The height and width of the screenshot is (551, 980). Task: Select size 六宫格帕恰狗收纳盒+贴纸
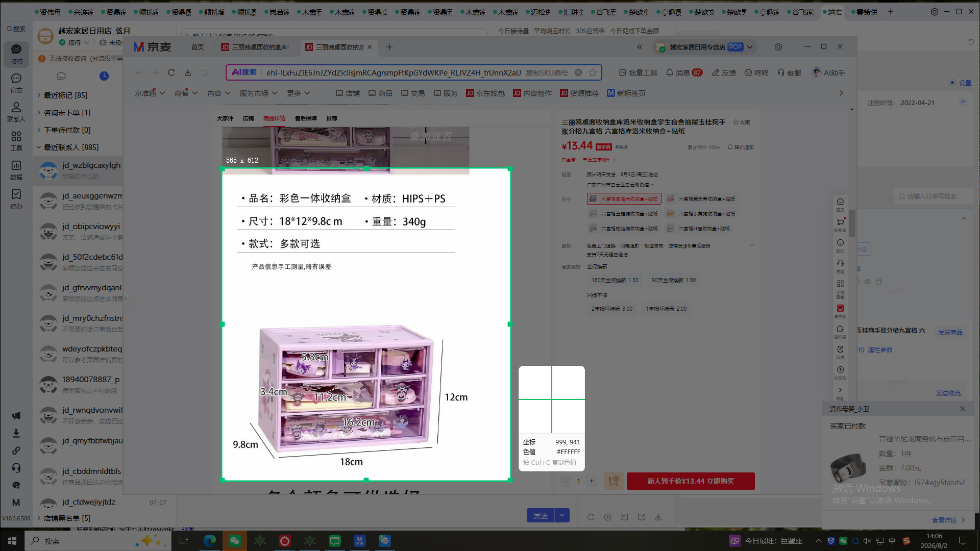pos(623,229)
